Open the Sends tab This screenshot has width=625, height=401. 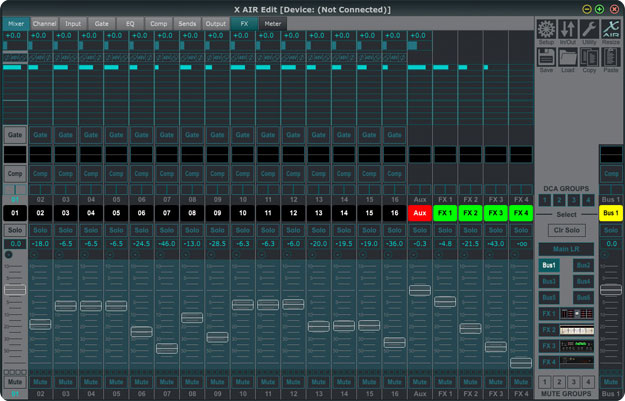[187, 24]
